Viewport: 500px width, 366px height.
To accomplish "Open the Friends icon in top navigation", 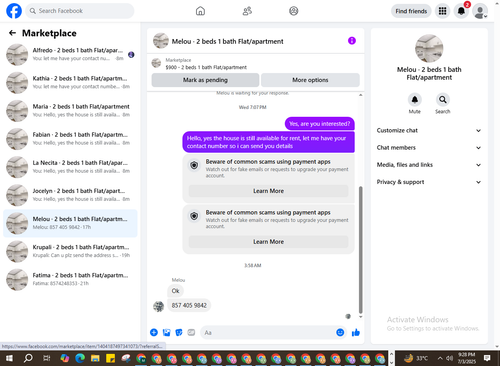I will (247, 11).
